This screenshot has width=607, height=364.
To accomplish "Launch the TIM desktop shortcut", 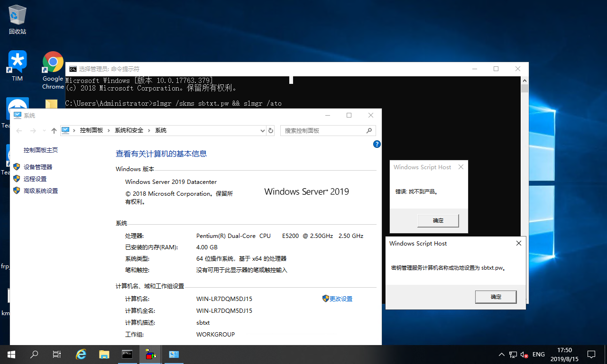I will point(18,66).
